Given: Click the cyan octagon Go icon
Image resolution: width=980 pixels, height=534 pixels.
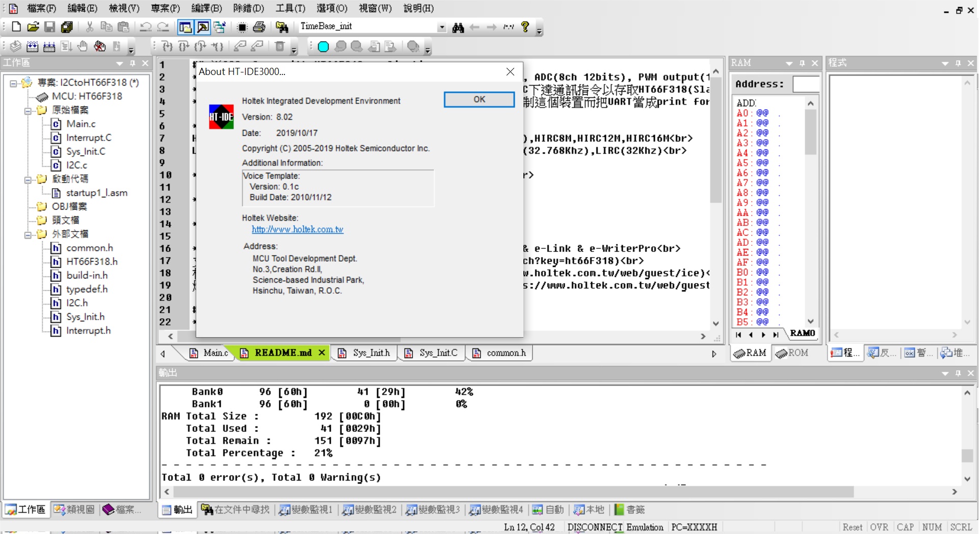Looking at the screenshot, I should click(323, 47).
